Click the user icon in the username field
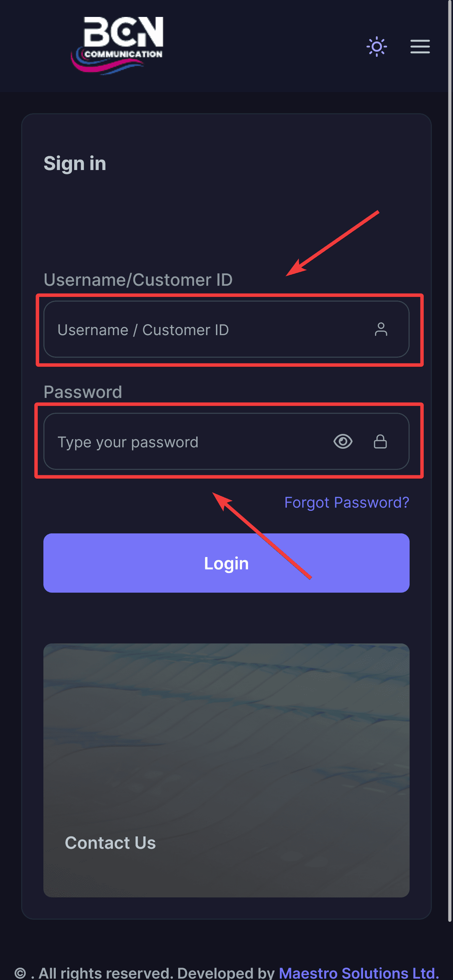The width and height of the screenshot is (453, 980). pos(380,329)
